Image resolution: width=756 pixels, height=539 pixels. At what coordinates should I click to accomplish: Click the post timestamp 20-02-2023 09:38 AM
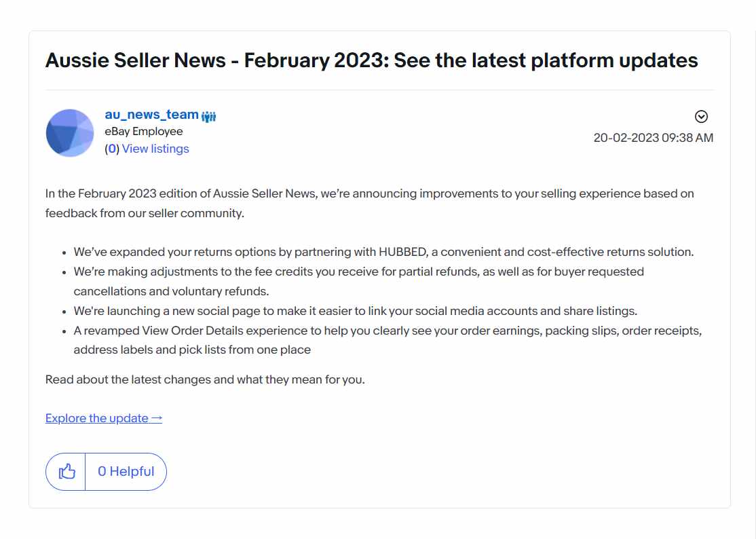(x=654, y=138)
